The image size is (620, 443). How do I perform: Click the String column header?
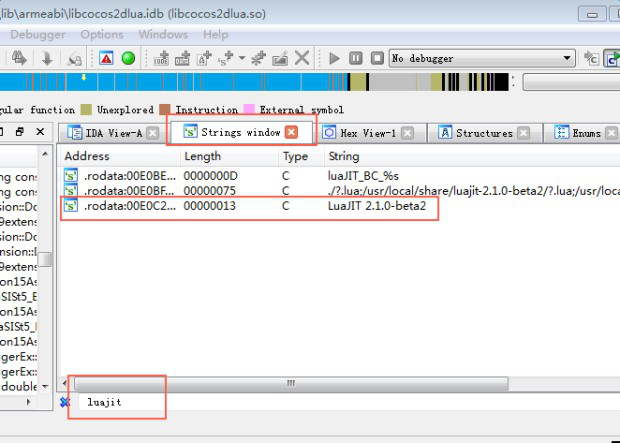pos(472,156)
